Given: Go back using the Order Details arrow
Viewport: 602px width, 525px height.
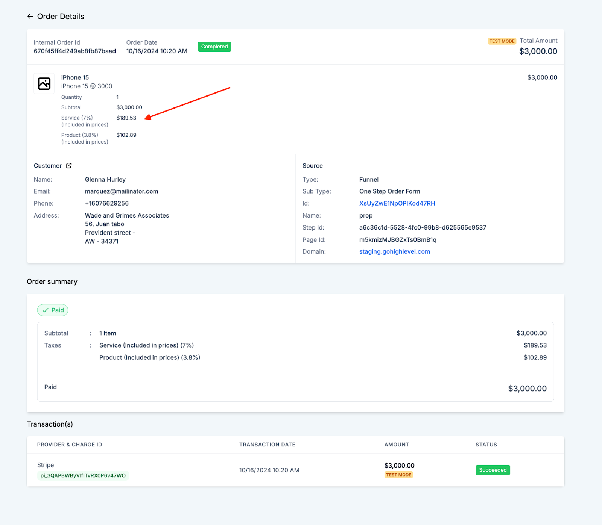Looking at the screenshot, I should click(x=30, y=16).
